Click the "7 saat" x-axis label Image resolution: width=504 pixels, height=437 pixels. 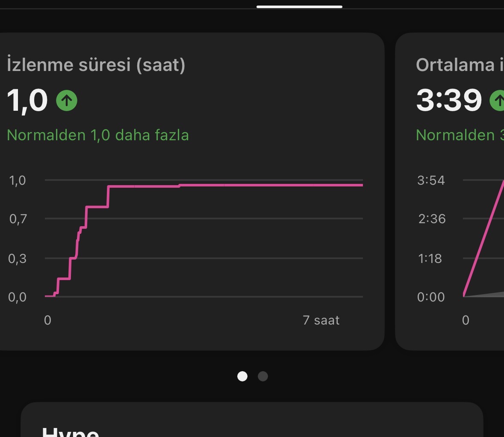tap(321, 320)
